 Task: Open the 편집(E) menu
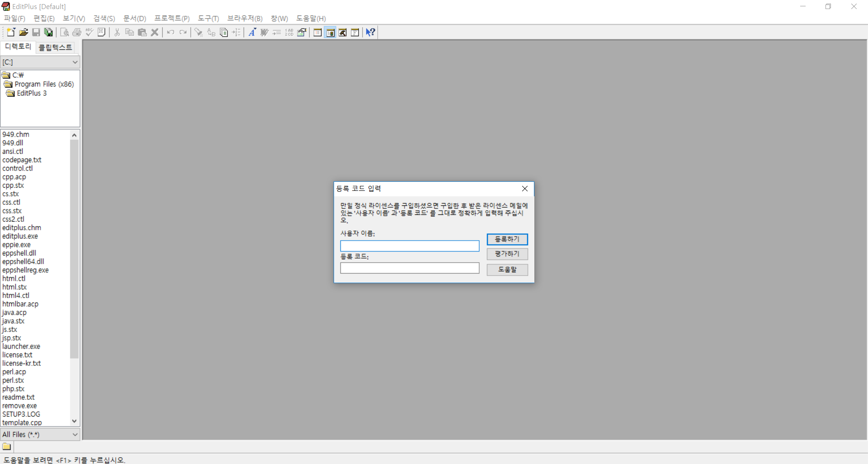tap(44, 19)
